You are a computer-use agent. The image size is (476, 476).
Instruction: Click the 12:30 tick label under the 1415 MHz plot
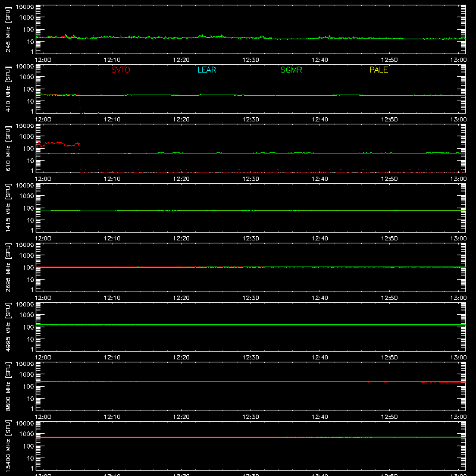click(250, 239)
